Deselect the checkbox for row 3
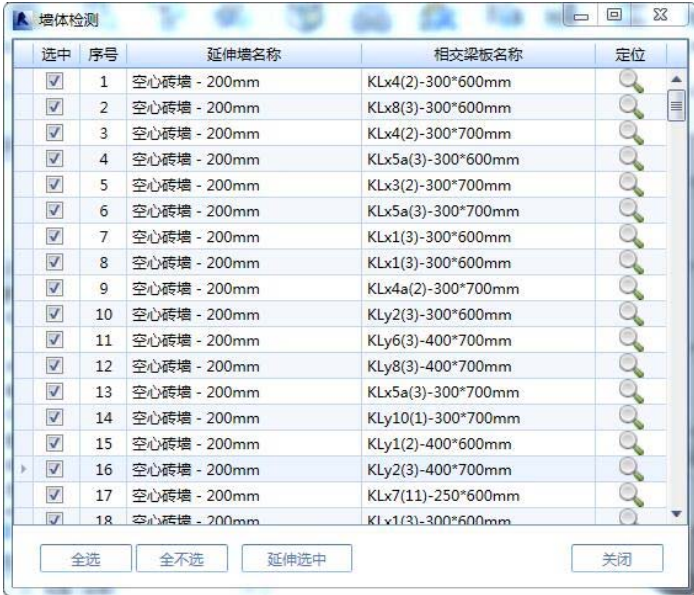Viewport: 694px width, 595px height. point(54,133)
